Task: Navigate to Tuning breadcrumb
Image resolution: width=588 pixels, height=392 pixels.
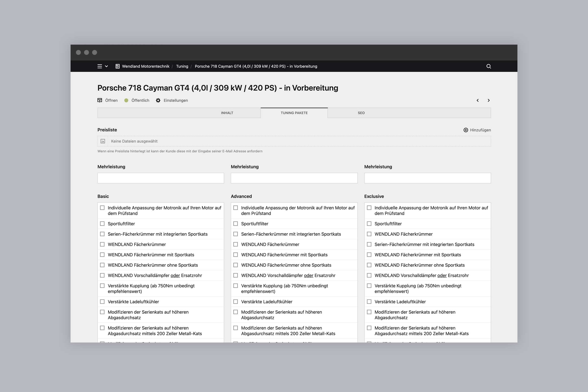Action: [x=182, y=66]
